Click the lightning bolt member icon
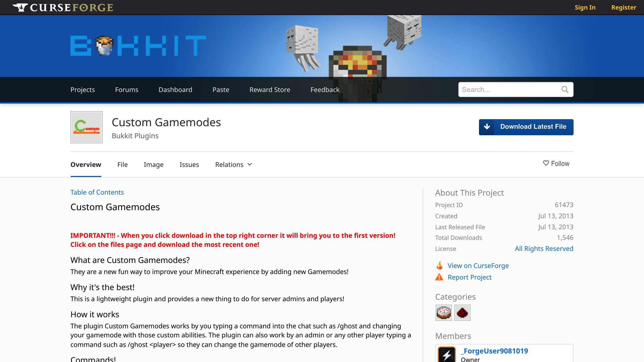The height and width of the screenshot is (362, 644). click(447, 354)
